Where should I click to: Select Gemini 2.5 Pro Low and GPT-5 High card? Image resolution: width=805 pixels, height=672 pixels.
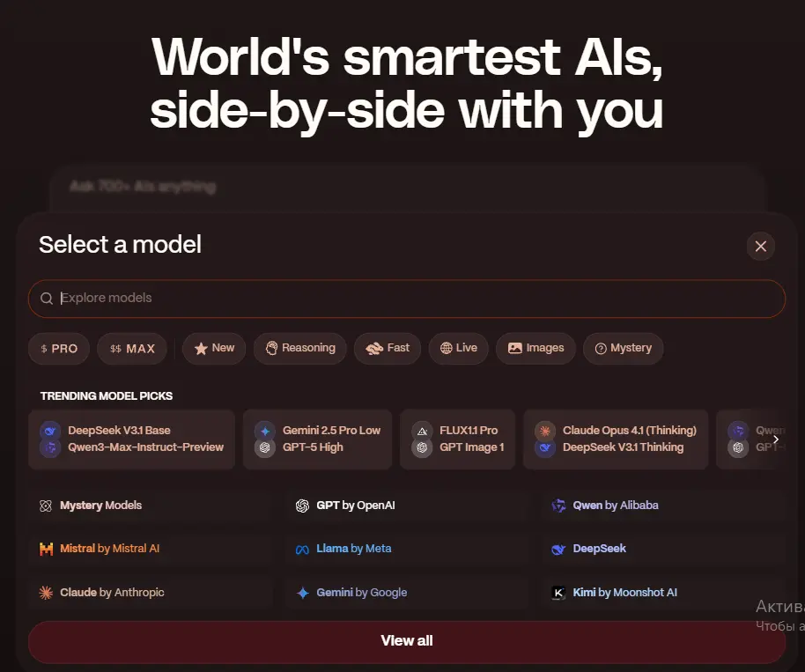pyautogui.click(x=317, y=439)
